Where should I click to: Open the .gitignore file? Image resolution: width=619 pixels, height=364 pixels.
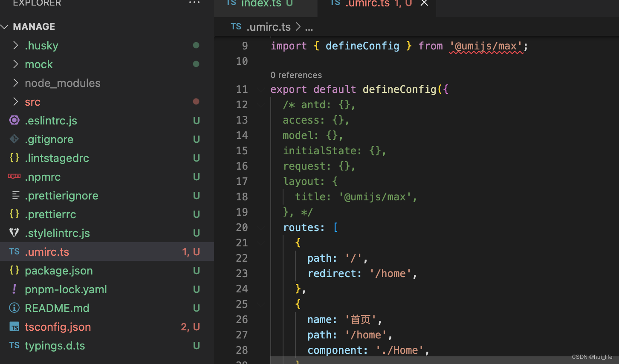(49, 139)
